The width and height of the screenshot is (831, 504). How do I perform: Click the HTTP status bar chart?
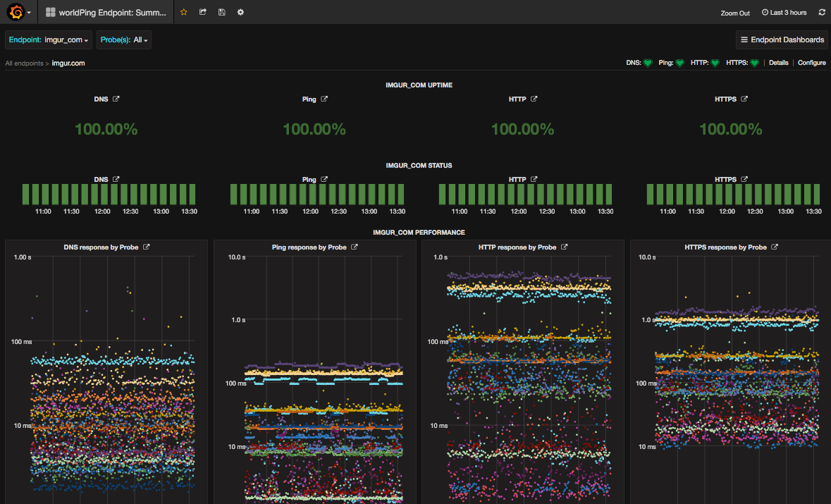click(525, 195)
